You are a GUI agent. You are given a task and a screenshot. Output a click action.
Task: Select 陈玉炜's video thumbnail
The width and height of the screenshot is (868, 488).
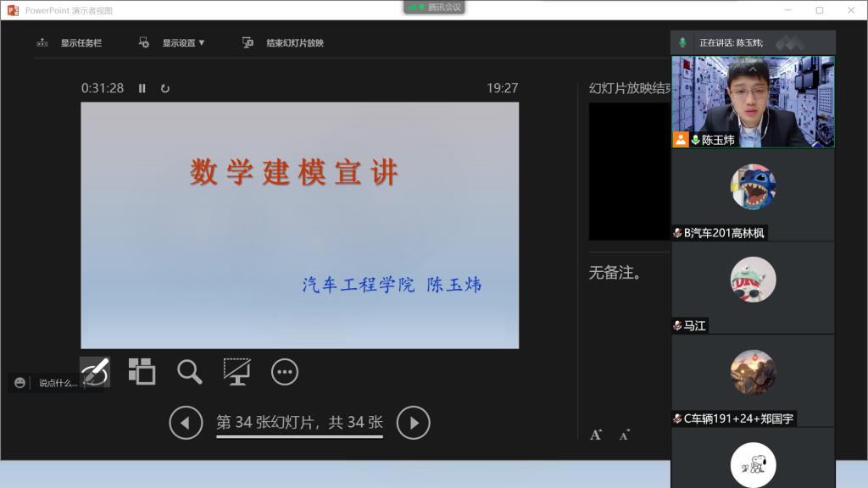(753, 102)
